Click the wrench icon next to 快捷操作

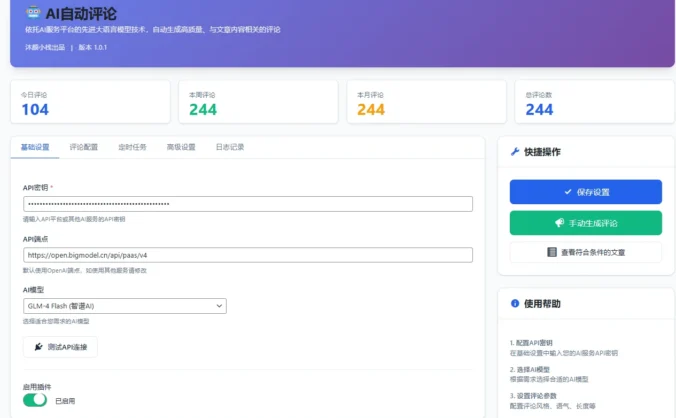515,152
